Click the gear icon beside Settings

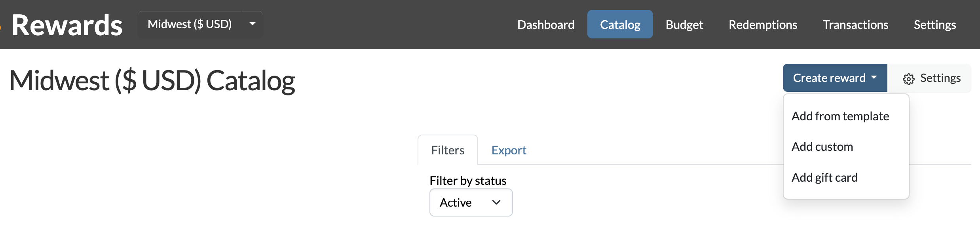point(908,79)
